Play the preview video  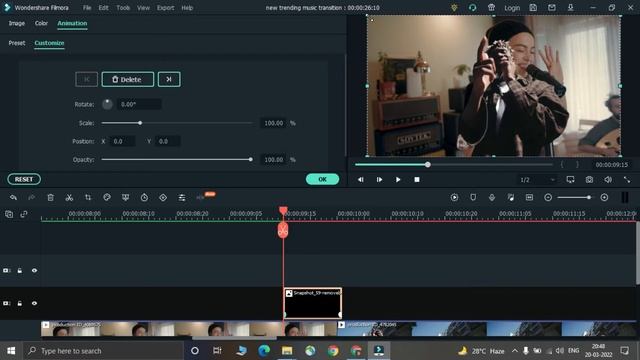coord(398,180)
